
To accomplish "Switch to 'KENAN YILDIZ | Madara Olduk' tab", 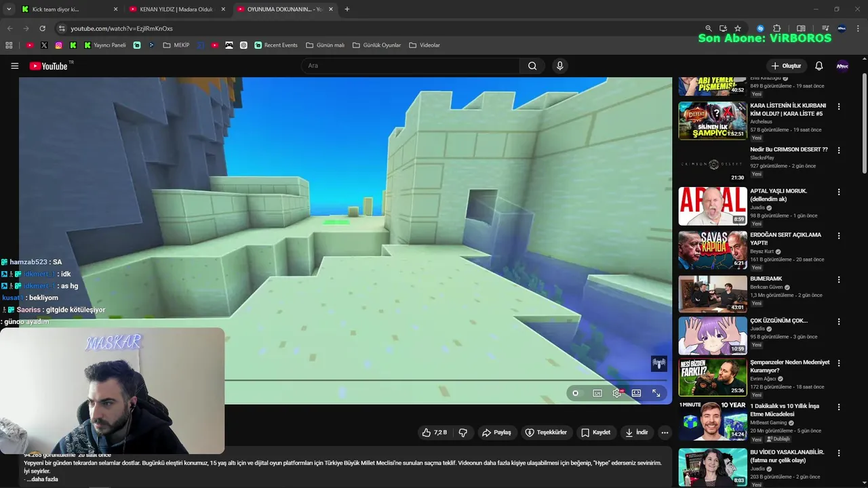I will point(178,9).
